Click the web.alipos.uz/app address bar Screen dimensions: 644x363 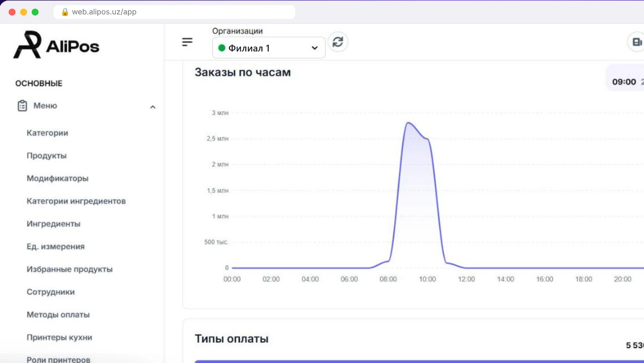pyautogui.click(x=174, y=12)
